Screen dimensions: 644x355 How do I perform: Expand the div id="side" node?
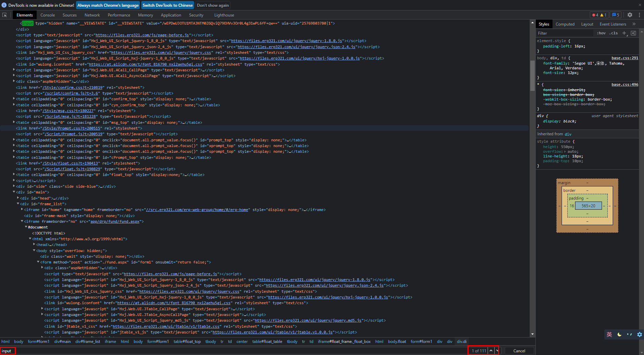pyautogui.click(x=14, y=186)
